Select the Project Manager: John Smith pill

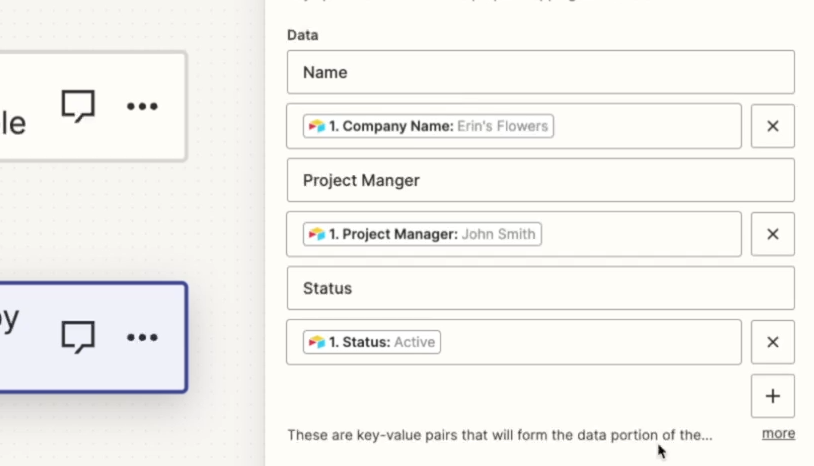422,234
